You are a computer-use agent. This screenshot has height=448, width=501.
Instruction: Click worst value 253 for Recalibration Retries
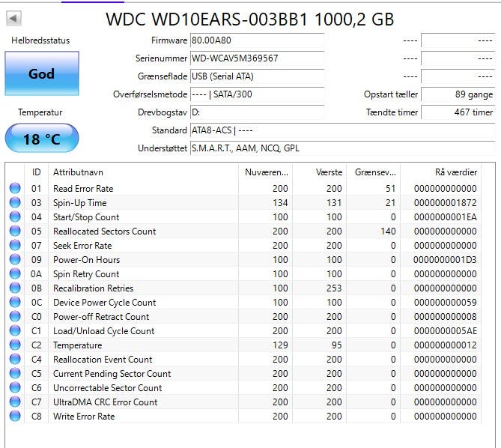(x=334, y=288)
